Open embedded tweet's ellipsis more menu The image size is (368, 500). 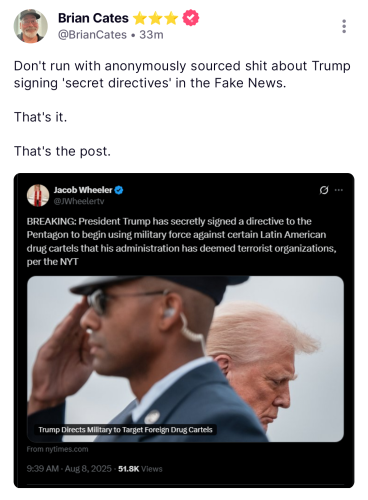tap(339, 190)
